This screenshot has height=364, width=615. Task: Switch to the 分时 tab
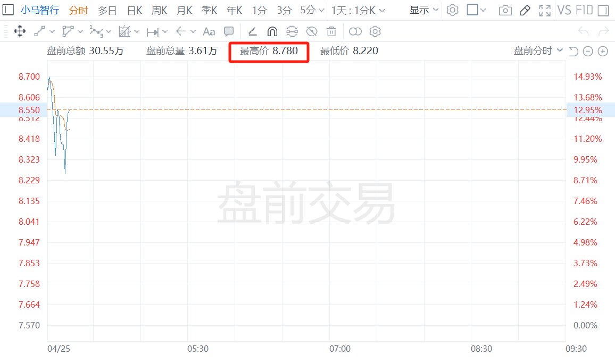click(x=78, y=10)
